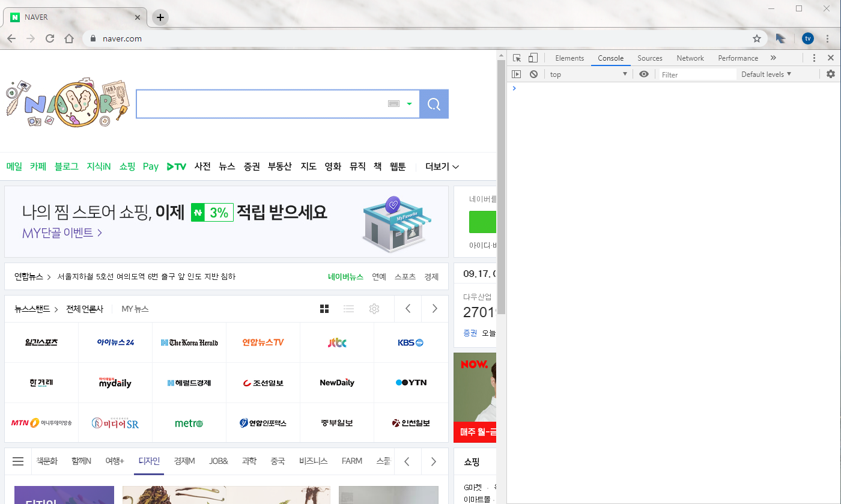841x504 pixels.
Task: Open The Korea Herald newsstand tile
Action: [x=189, y=342]
